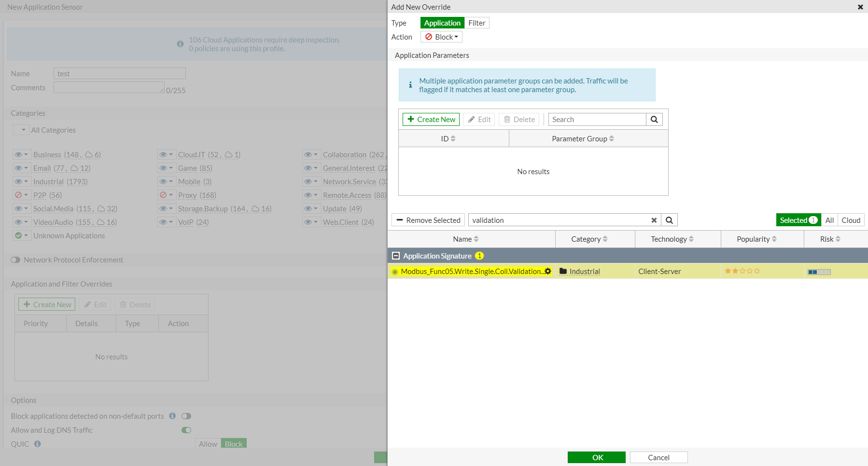
Task: Open the Block action dropdown
Action: [441, 37]
